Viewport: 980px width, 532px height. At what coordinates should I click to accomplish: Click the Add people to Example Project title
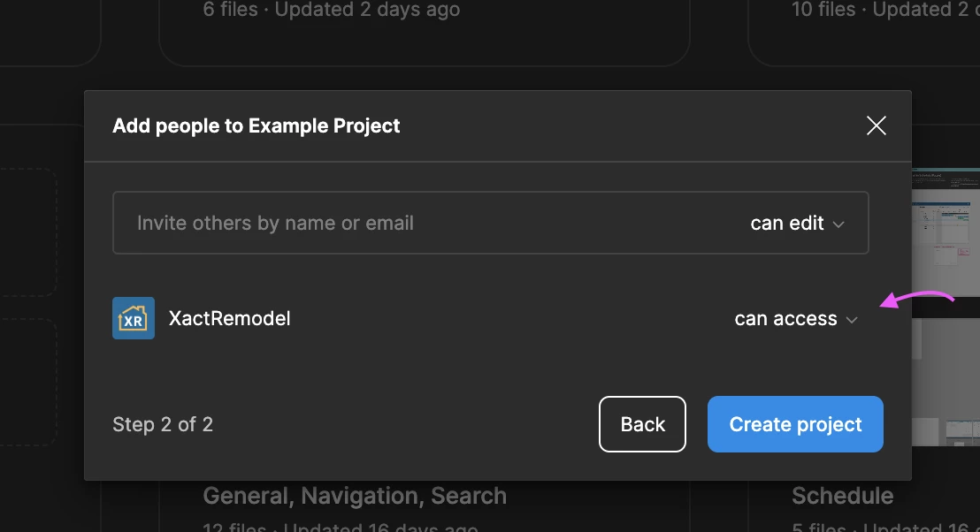tap(256, 125)
